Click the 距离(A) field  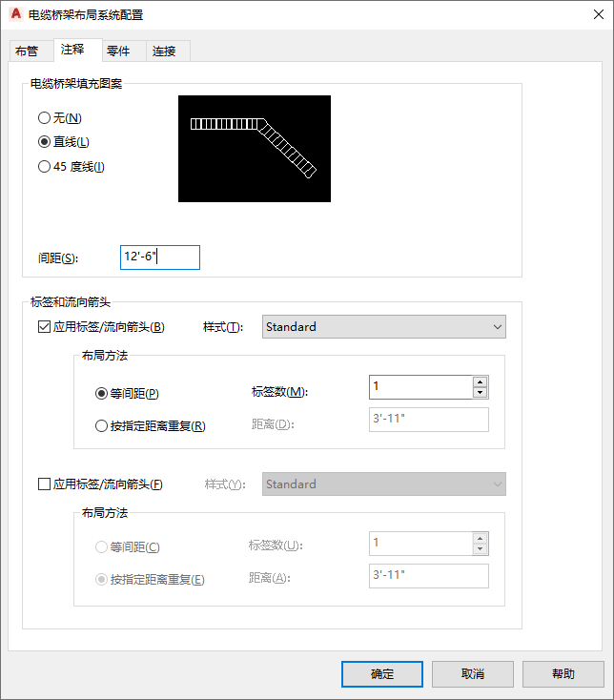[x=429, y=576]
